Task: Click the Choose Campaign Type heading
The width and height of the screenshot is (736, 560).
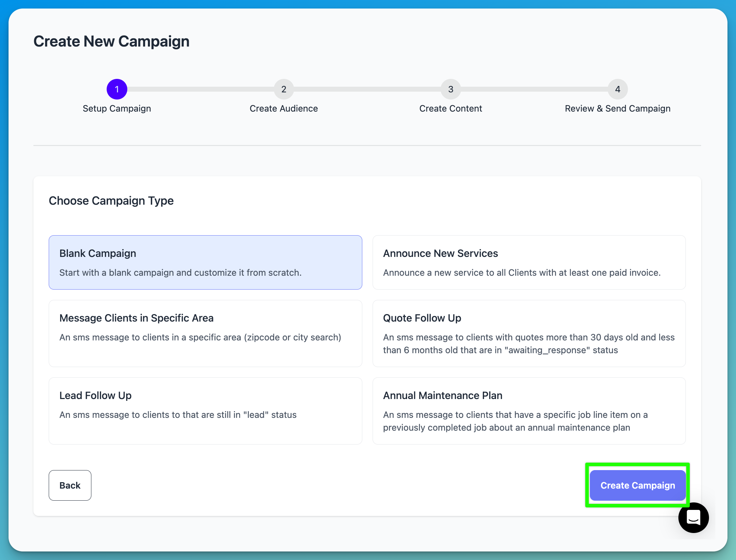Action: [x=111, y=201]
